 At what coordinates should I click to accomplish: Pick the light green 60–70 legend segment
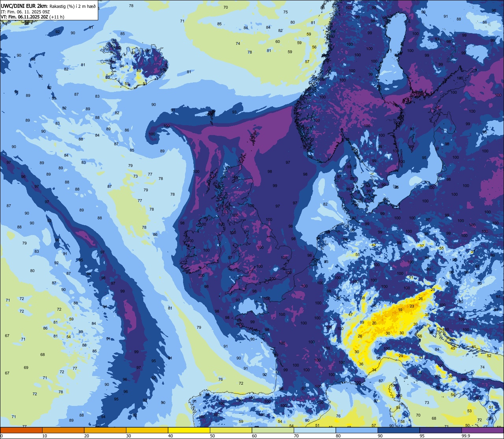(273, 430)
